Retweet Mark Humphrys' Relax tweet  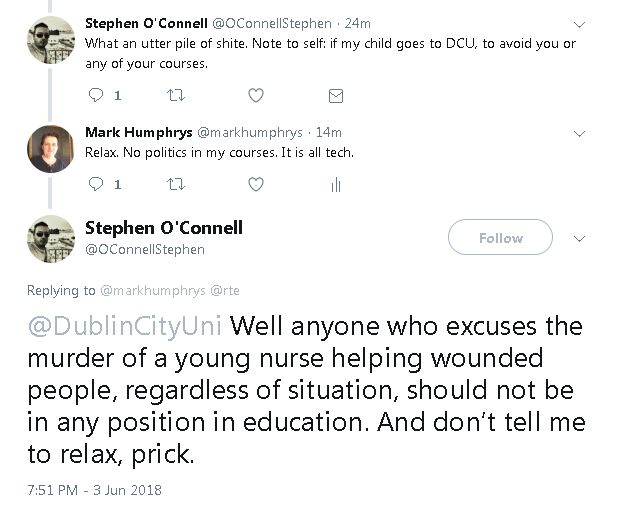[176, 184]
